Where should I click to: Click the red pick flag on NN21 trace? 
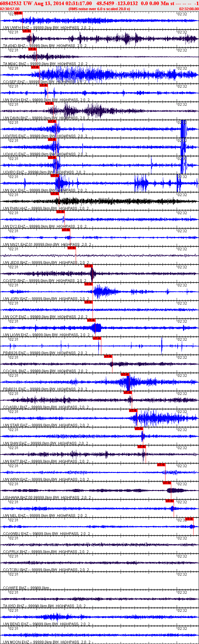tap(66, 230)
